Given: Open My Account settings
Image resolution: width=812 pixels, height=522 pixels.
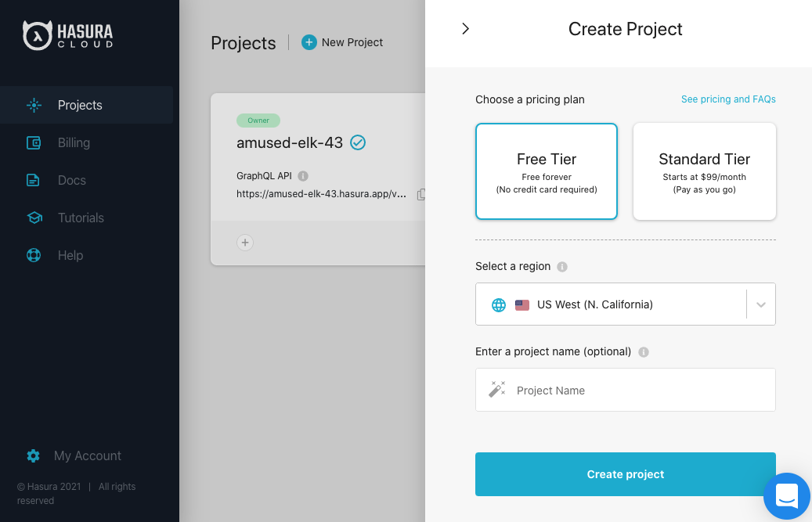Looking at the screenshot, I should click(x=87, y=455).
